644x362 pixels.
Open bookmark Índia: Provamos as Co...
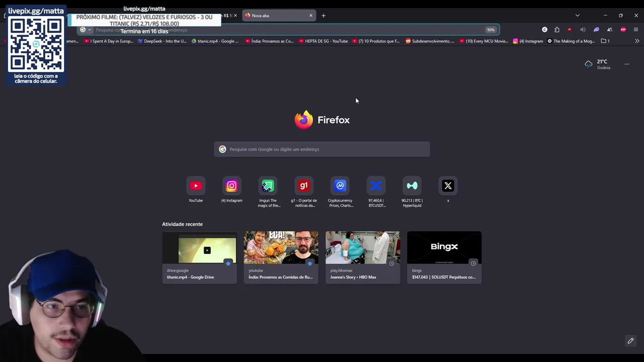tap(269, 41)
